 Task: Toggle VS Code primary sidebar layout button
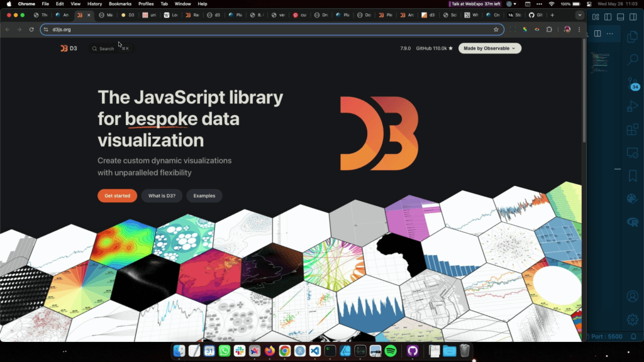(x=609, y=17)
